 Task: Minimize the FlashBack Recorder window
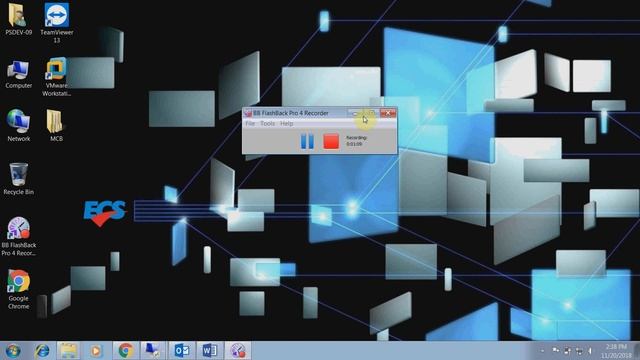pos(355,113)
